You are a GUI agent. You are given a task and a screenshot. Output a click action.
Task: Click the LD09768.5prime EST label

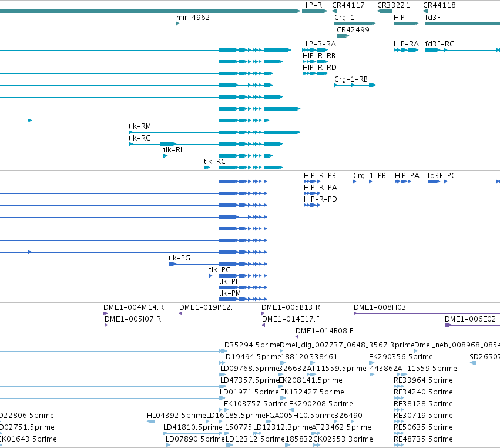coord(250,369)
